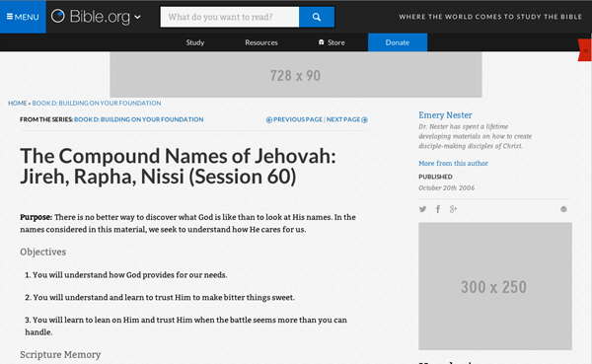Click the 'October 20th 2006' published date
Image resolution: width=592 pixels, height=364 pixels.
click(446, 187)
